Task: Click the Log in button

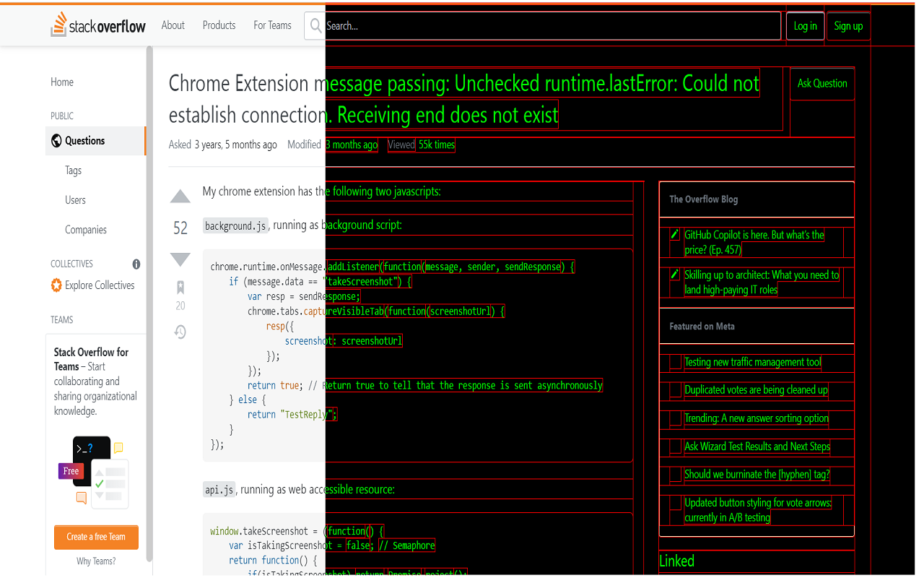Action: pyautogui.click(x=805, y=25)
